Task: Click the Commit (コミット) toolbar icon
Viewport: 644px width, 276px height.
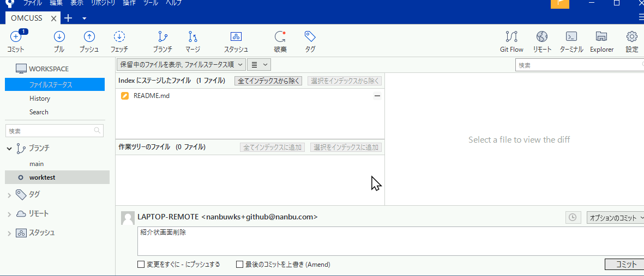Action: click(x=16, y=38)
